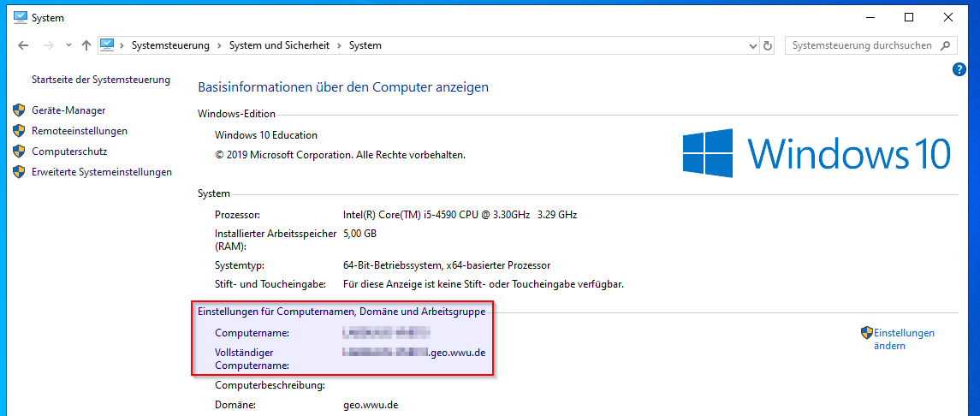Screen dimensions: 980x416
Task: Click the back navigation arrow
Action: (x=23, y=45)
